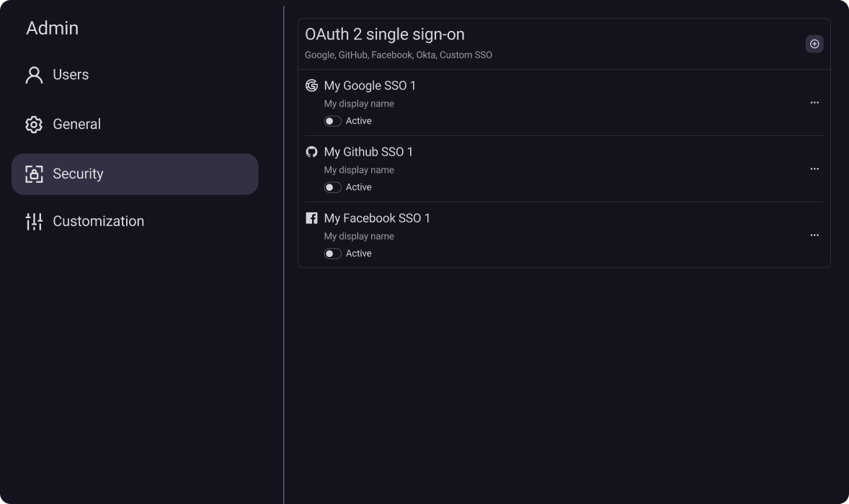The width and height of the screenshot is (849, 504).
Task: Open the General settings menu item
Action: [x=76, y=125]
